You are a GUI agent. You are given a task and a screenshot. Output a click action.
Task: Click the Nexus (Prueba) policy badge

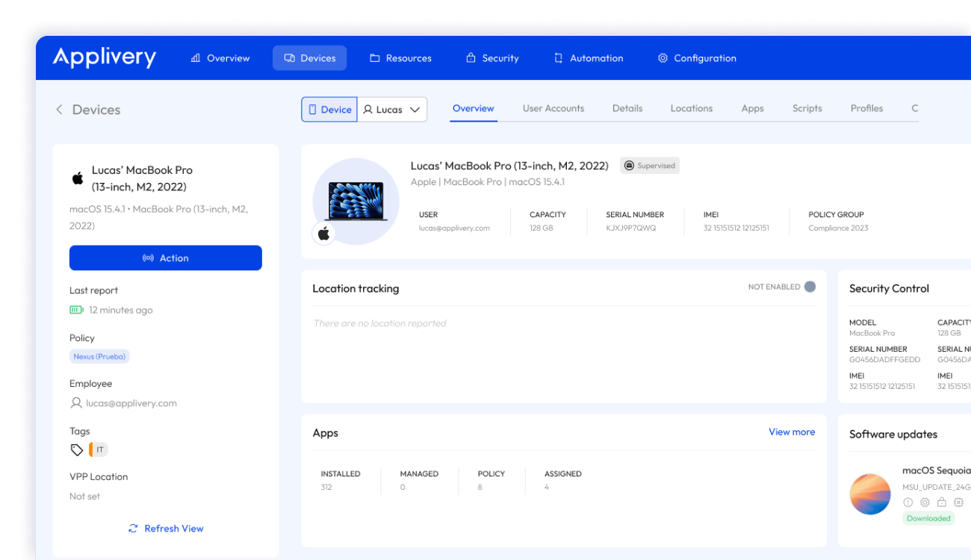99,357
